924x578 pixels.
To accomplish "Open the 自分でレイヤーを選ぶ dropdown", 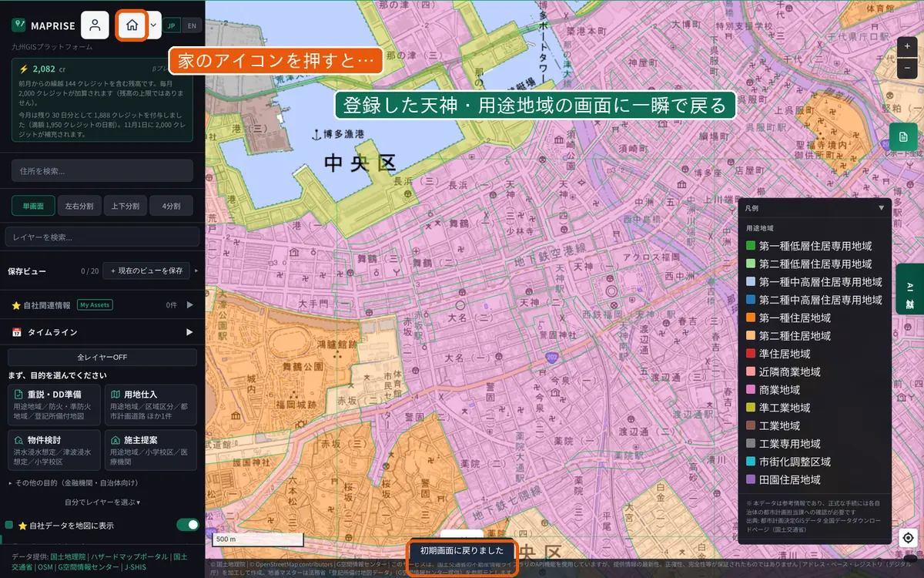I will click(x=102, y=502).
